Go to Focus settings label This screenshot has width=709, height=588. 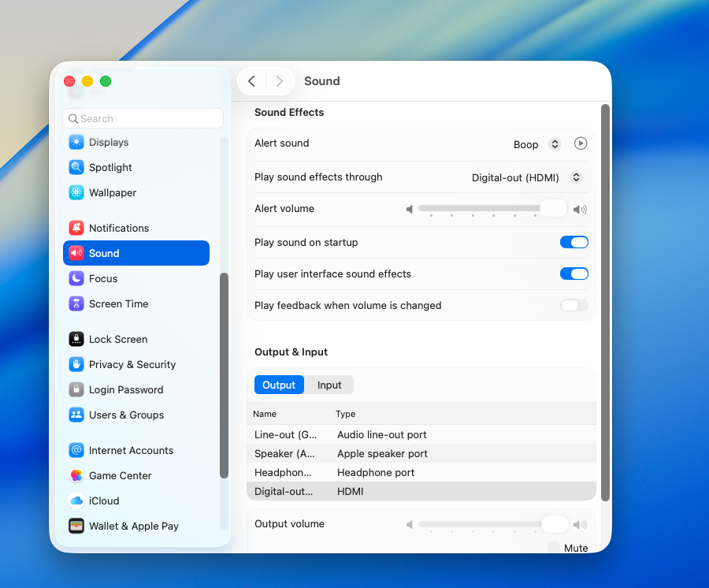[x=103, y=278]
